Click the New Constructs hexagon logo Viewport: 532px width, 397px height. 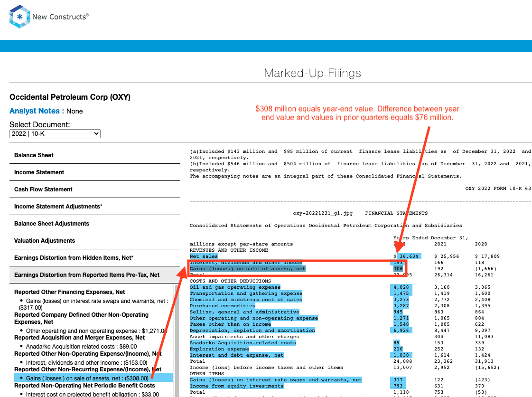click(x=19, y=16)
